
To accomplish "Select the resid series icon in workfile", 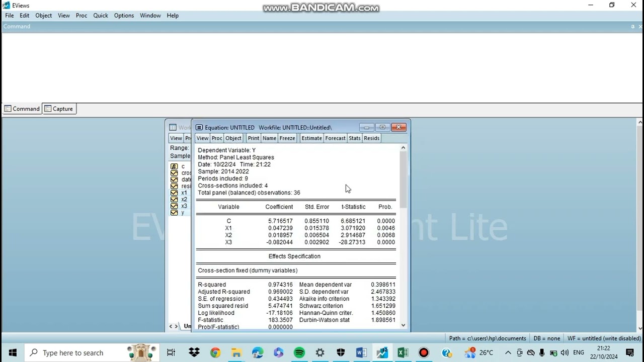I will (174, 186).
